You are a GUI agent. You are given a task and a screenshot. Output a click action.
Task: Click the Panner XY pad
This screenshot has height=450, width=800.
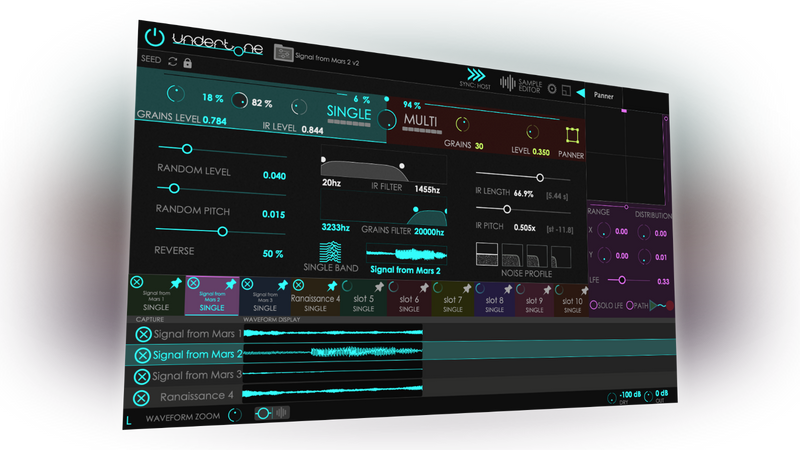(626, 156)
